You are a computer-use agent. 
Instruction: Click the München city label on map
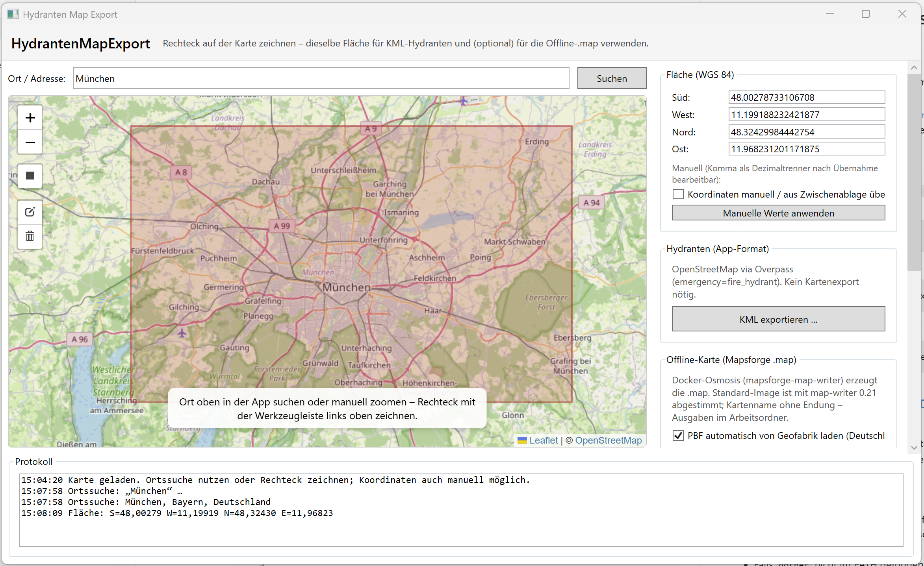[347, 287]
